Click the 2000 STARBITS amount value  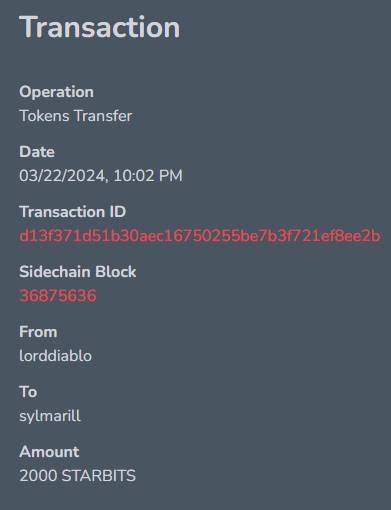78,476
